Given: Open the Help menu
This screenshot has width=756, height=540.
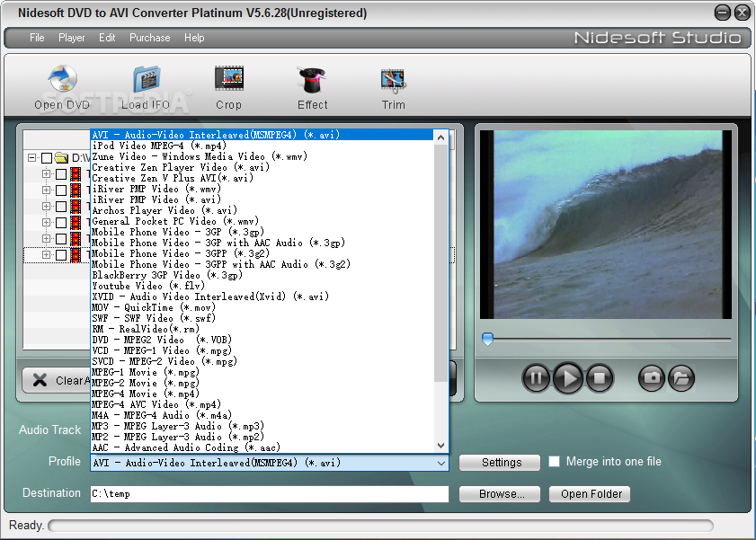Looking at the screenshot, I should click(x=194, y=38).
